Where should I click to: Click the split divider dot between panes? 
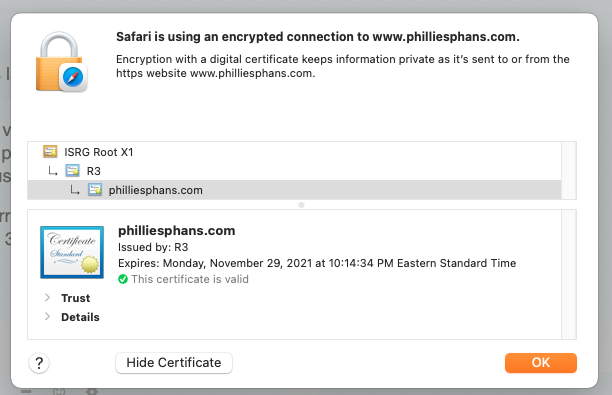point(301,205)
